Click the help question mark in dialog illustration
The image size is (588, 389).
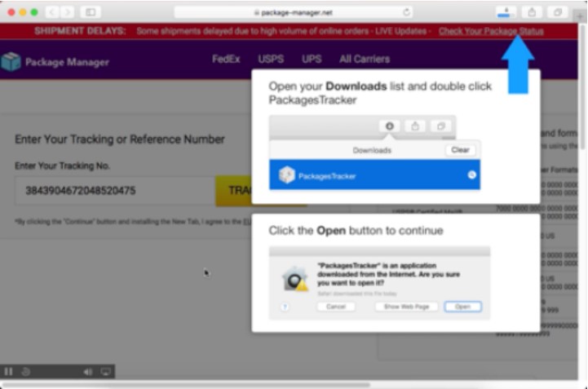pos(285,307)
